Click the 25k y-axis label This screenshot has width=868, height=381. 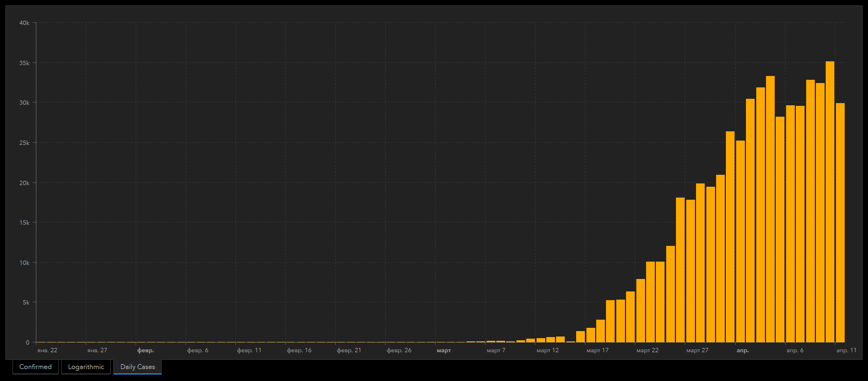[x=24, y=143]
